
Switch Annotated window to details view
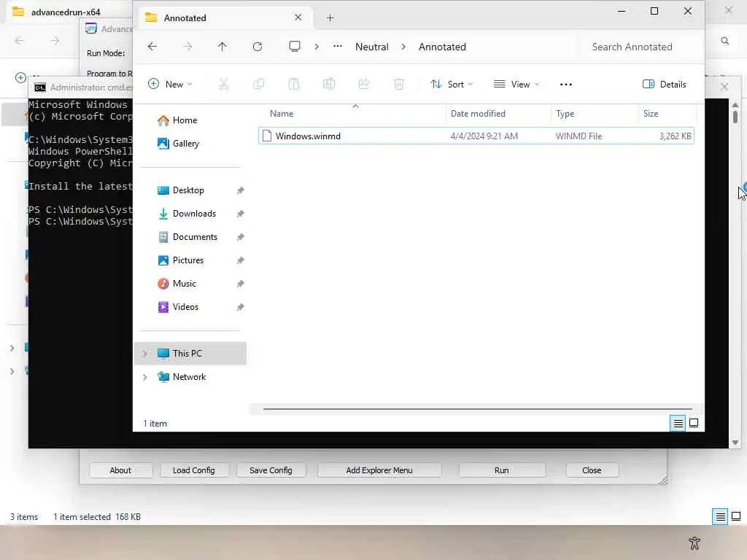(x=678, y=423)
